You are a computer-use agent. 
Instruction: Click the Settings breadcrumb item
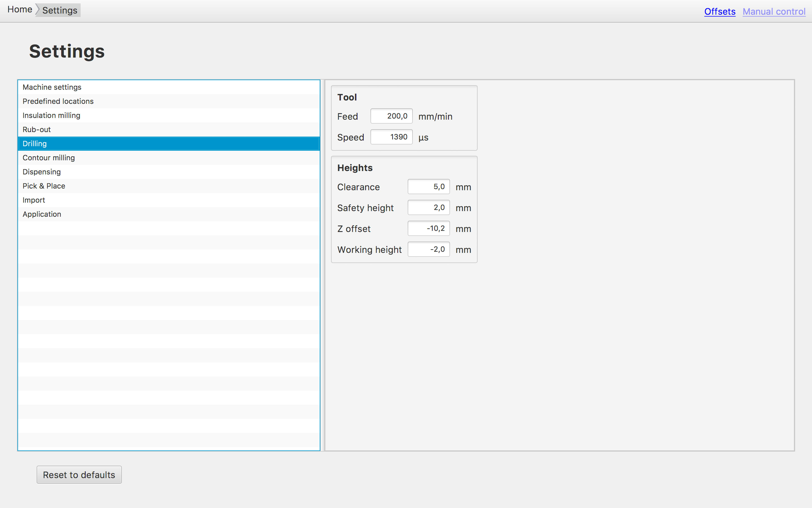click(x=60, y=10)
